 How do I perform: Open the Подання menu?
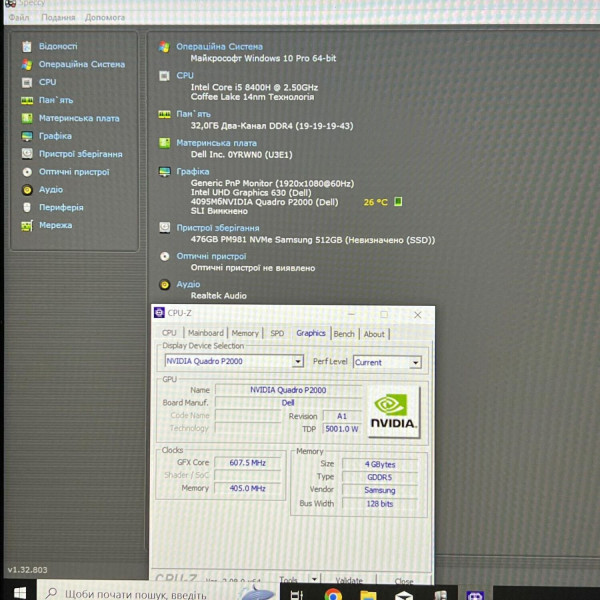[58, 17]
